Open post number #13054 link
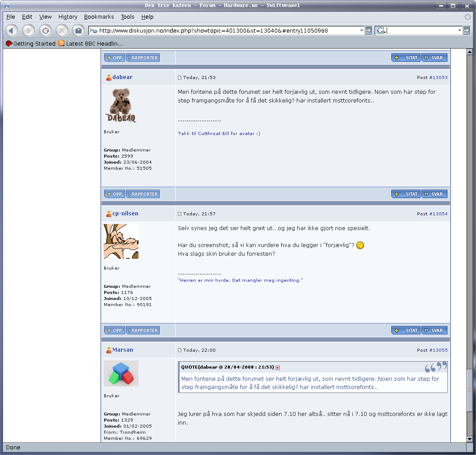The width and height of the screenshot is (476, 455). [x=438, y=214]
